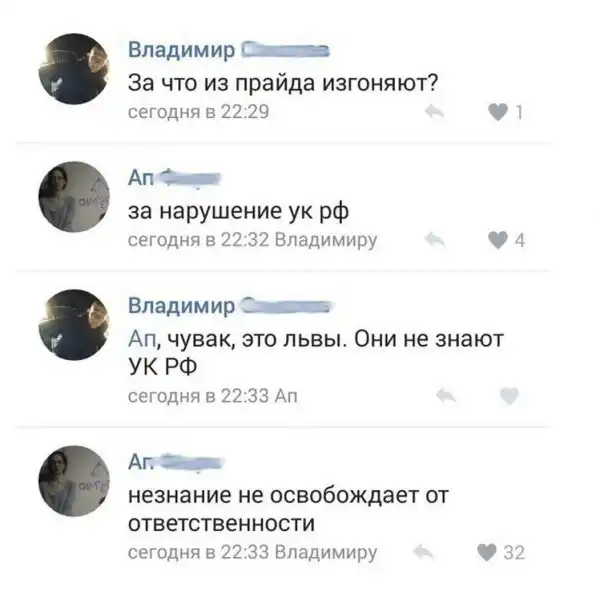Click the avatar beside 'за нарушение ук рф'
Viewport: 600px width, 616px height.
(74, 196)
